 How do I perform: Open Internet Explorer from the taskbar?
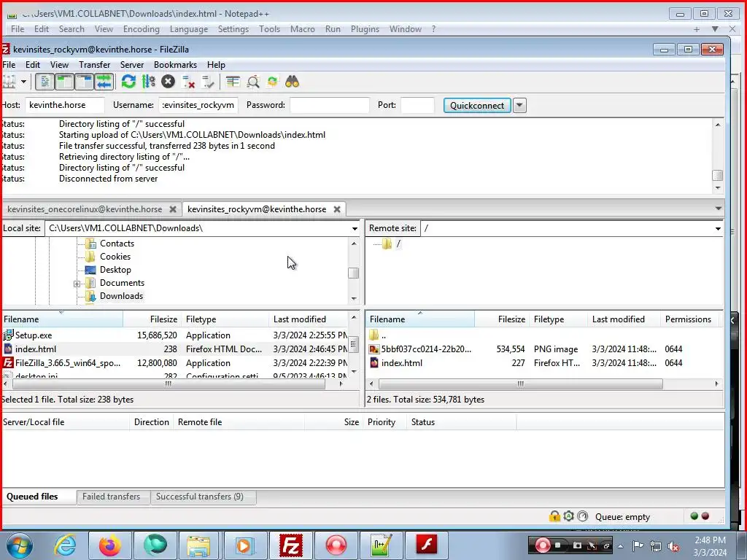(x=65, y=545)
